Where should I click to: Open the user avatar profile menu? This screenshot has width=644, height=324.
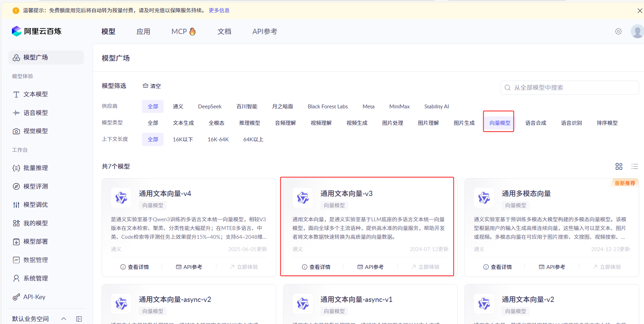pyautogui.click(x=637, y=32)
